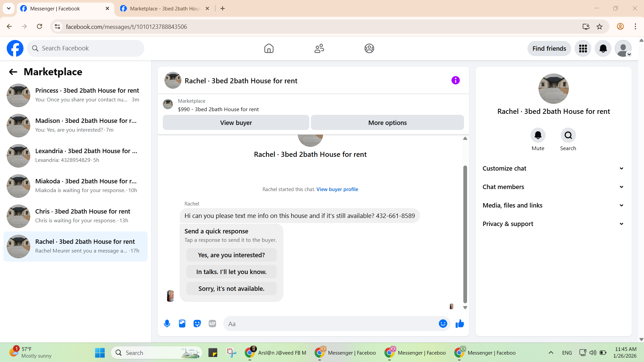
Task: Open Lexandria 3bed 2bath chat
Action: pyautogui.click(x=76, y=156)
